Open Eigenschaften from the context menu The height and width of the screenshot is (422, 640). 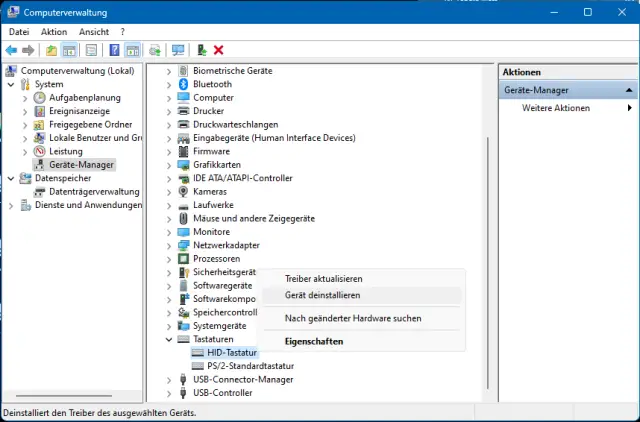(x=314, y=341)
